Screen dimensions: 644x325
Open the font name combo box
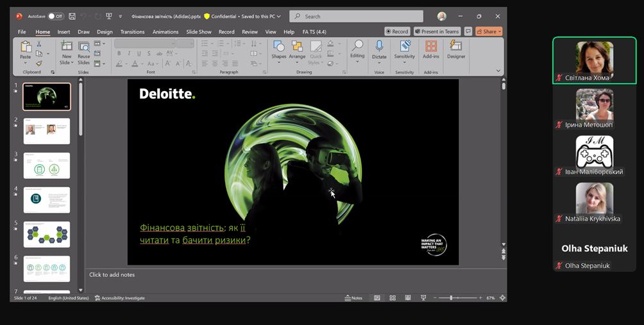coord(145,44)
